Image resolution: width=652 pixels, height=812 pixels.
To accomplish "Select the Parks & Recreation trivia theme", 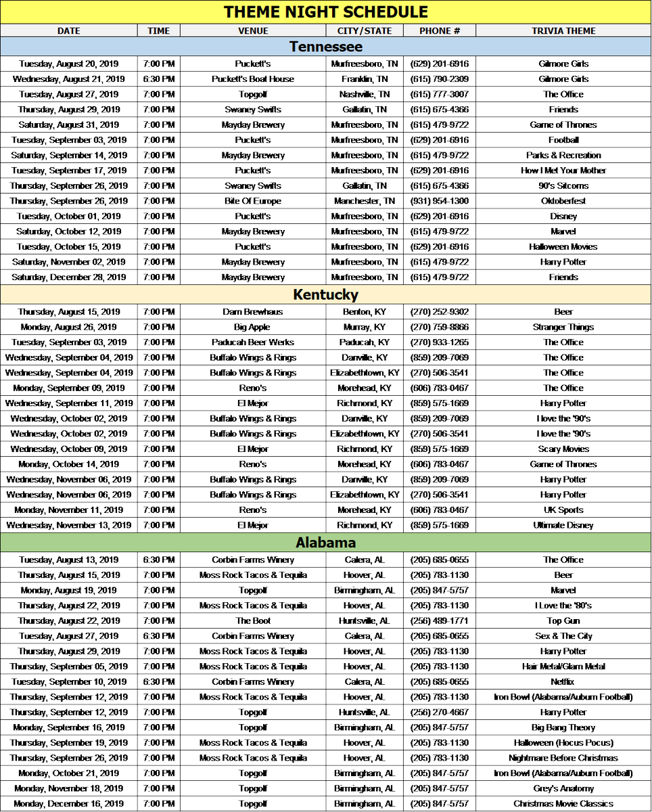I will click(x=563, y=155).
